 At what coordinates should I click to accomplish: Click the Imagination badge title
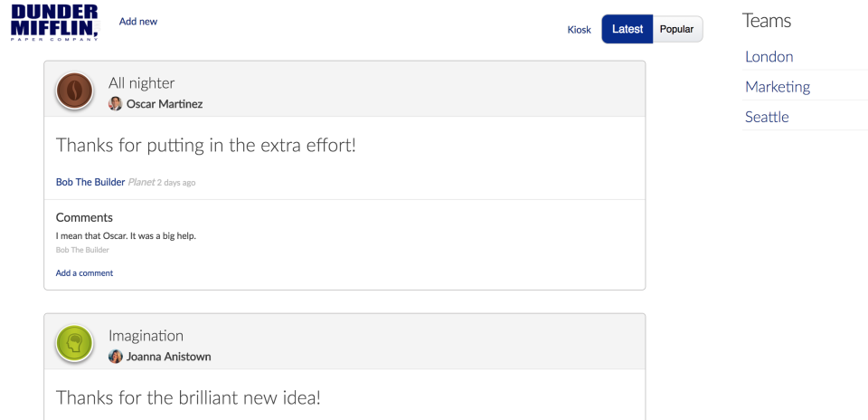[146, 336]
